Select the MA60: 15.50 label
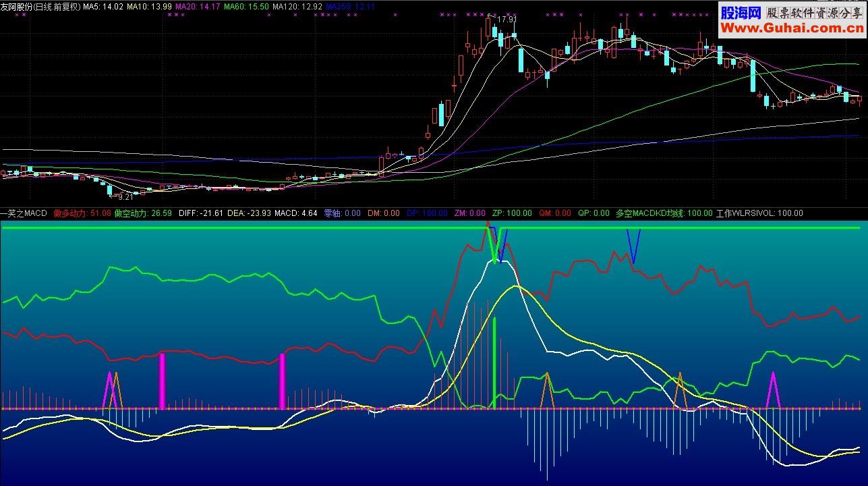This screenshot has height=486, width=868. (246, 6)
